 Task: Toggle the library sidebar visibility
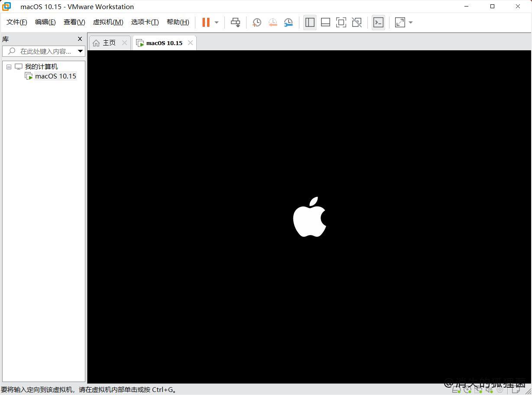coord(310,23)
